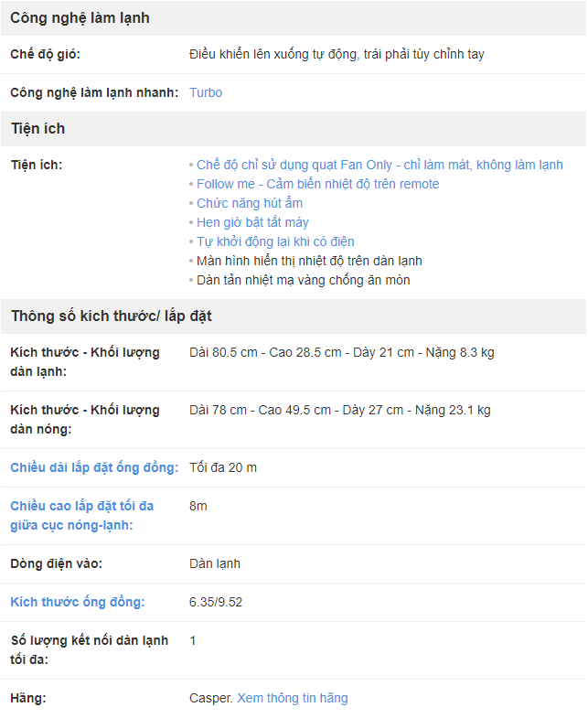Select 'Tự khởi động lại khi có điện' link

pos(274,241)
